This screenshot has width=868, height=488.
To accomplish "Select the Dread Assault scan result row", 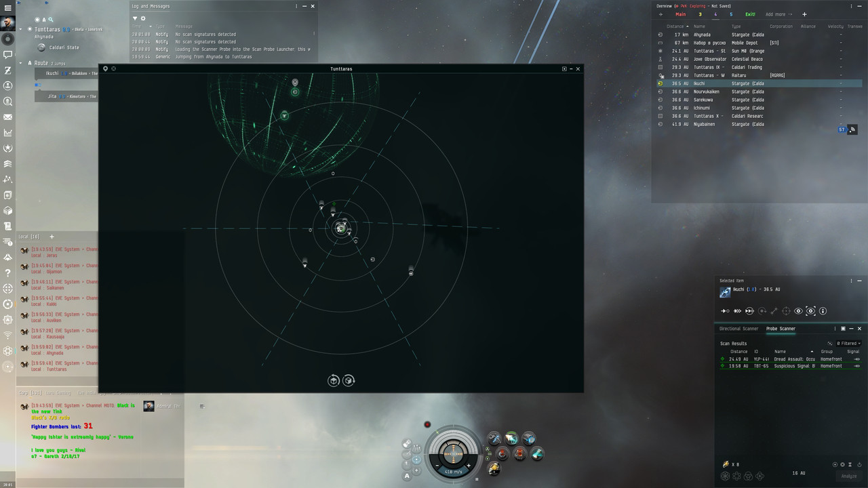I will (787, 359).
